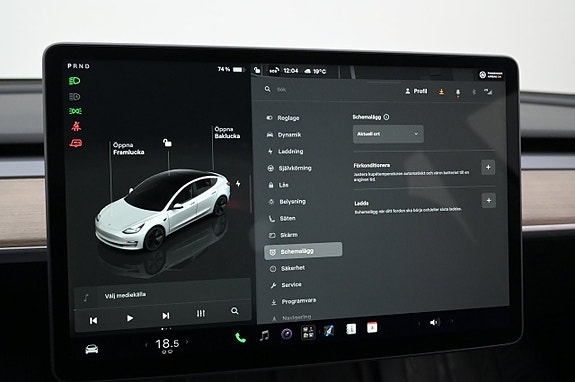Open Programvara settings

[293, 301]
